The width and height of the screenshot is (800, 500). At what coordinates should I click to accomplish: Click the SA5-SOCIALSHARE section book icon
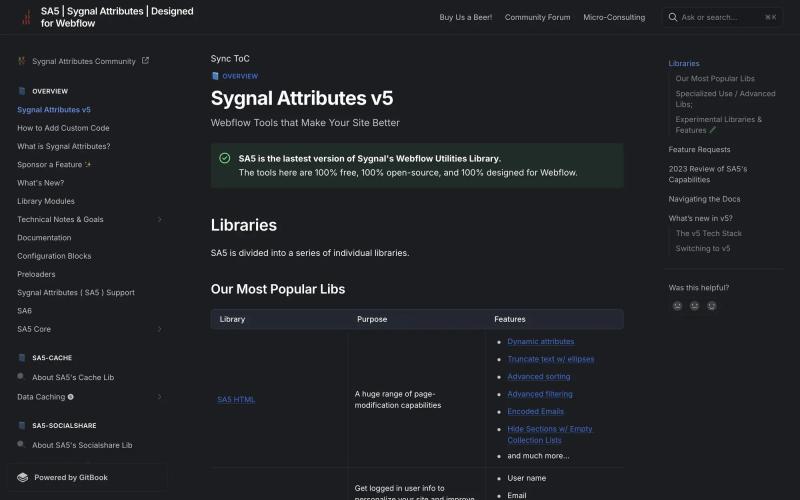point(21,426)
